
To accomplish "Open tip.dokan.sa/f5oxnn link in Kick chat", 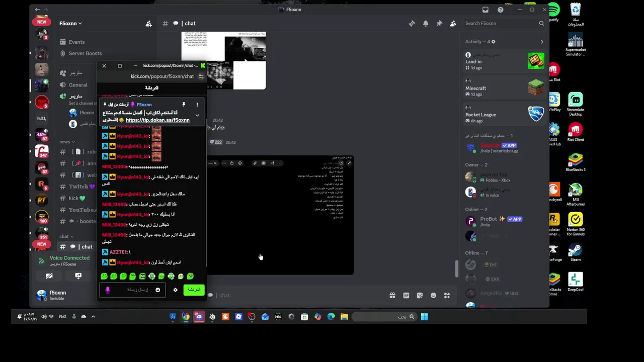I will coord(157,120).
